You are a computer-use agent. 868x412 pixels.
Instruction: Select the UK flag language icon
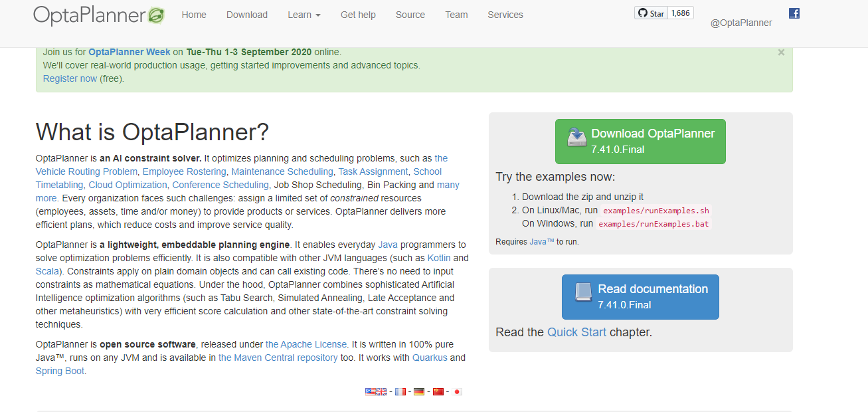381,391
